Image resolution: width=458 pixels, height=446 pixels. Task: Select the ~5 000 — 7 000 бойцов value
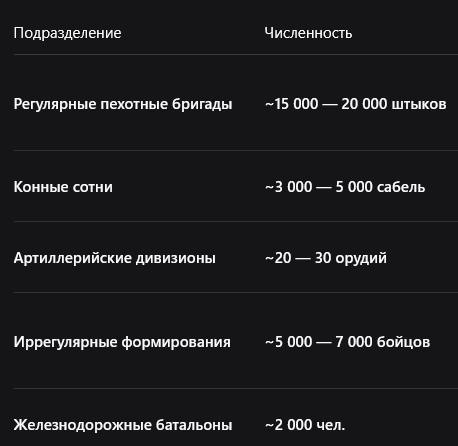[348, 342]
